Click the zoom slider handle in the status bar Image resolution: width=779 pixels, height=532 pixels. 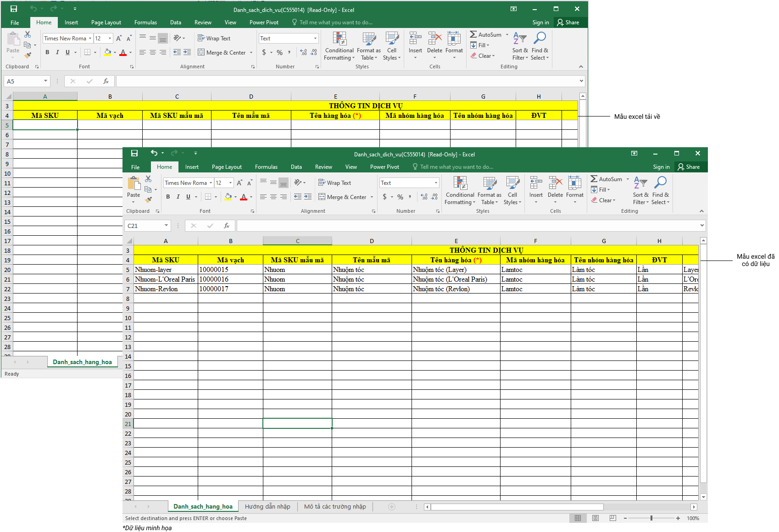[x=651, y=518]
